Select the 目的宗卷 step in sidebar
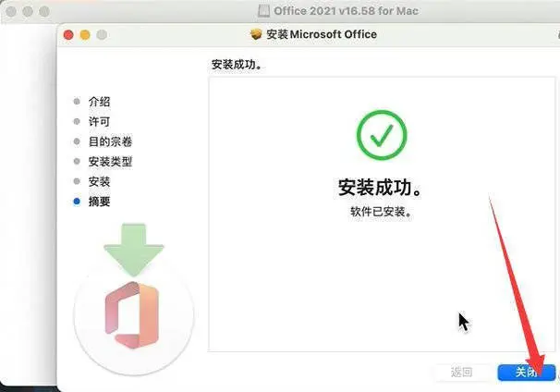Viewport: 560px width, 392px height. click(110, 141)
